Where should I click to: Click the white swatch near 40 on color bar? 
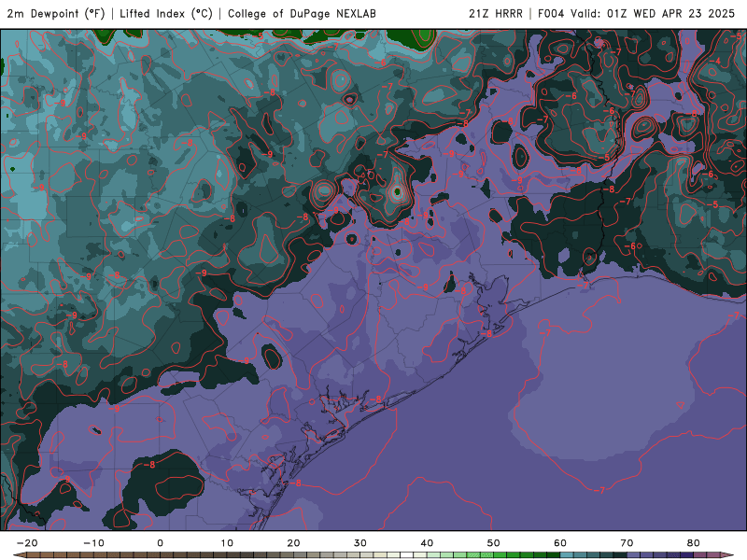click(x=407, y=555)
